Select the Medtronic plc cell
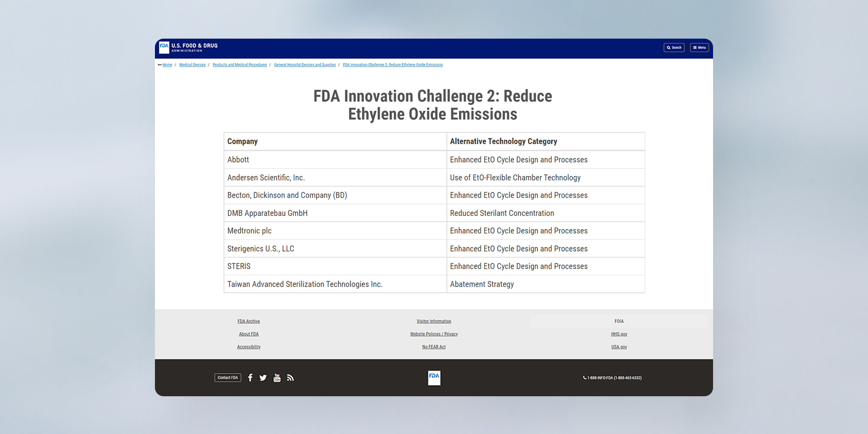The image size is (868, 434). click(335, 231)
